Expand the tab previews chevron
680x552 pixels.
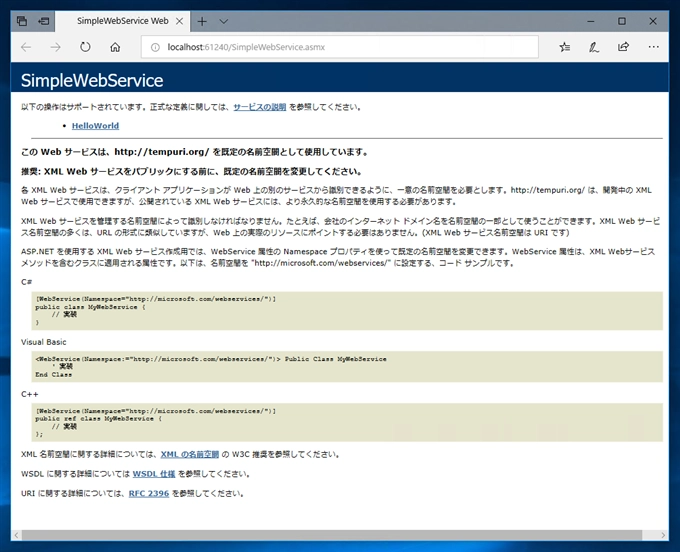click(x=223, y=21)
